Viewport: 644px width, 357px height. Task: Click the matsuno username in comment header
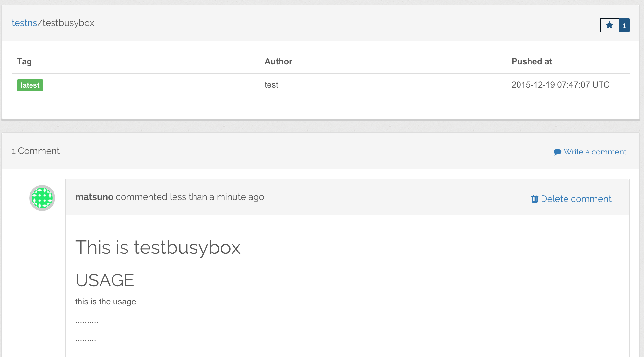coord(94,197)
